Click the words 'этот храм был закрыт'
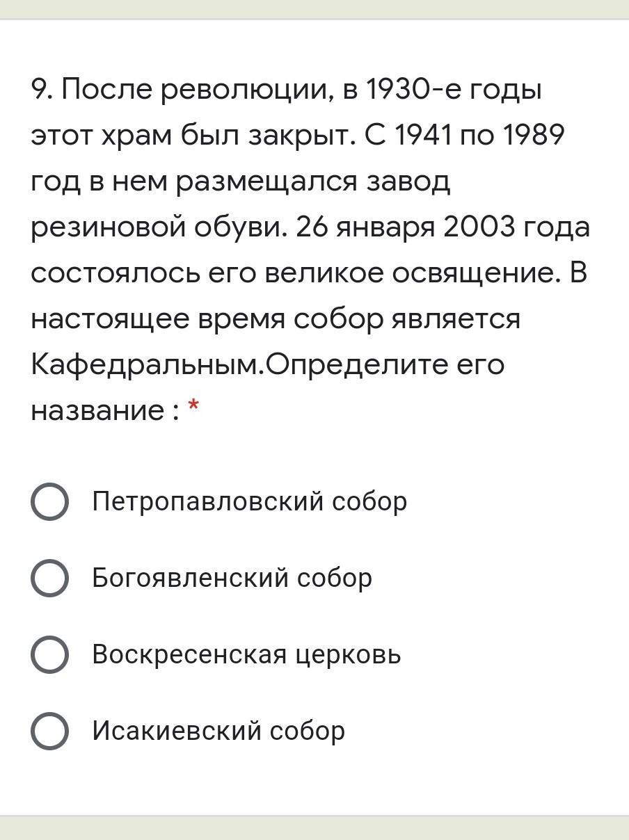629x840 pixels. click(193, 135)
